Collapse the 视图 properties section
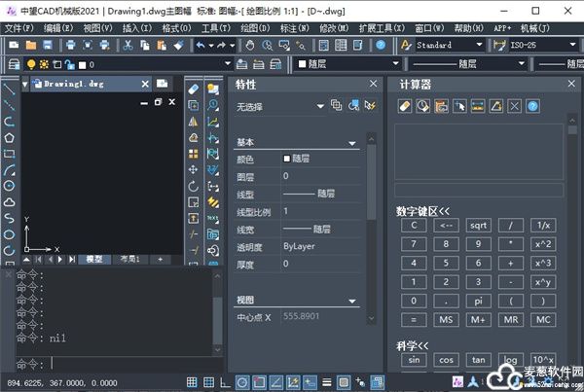 coord(352,301)
